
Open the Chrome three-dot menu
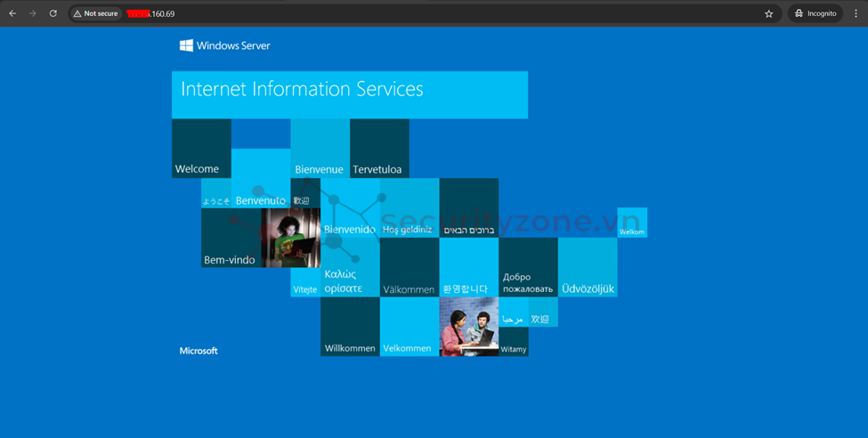(x=856, y=13)
